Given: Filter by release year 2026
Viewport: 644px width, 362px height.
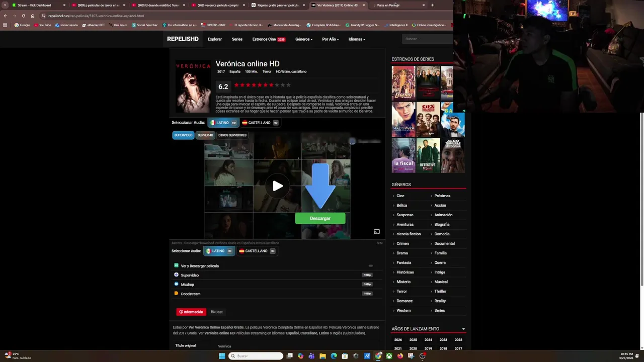Looking at the screenshot, I should point(398,339).
